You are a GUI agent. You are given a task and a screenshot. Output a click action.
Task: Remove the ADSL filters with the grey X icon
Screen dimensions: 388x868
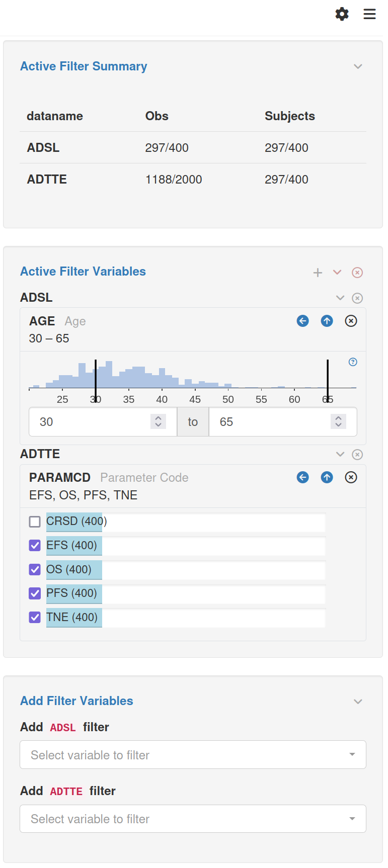tap(357, 298)
